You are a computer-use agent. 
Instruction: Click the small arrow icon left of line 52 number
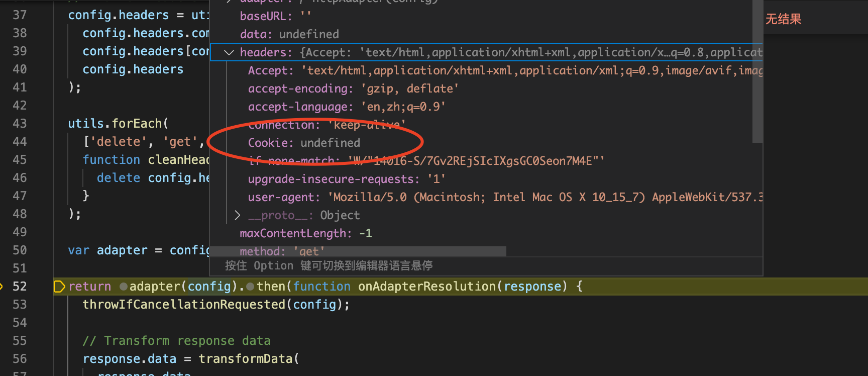click(4, 286)
